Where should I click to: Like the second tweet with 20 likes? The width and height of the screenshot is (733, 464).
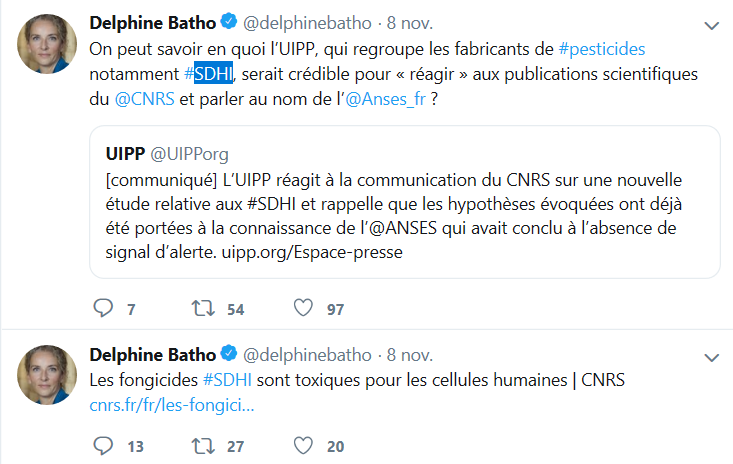pos(304,445)
